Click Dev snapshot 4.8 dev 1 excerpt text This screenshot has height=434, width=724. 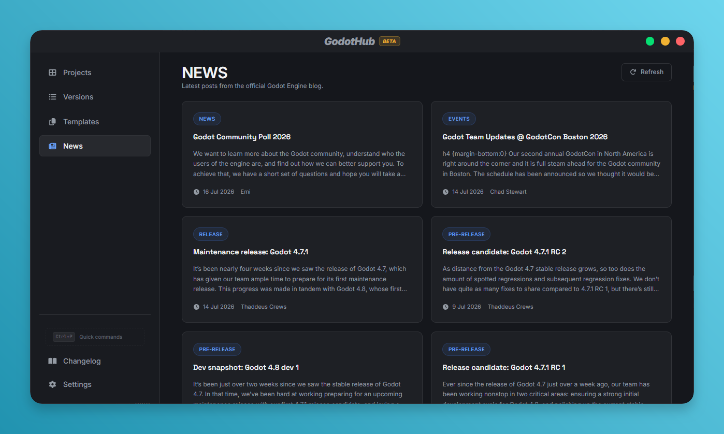coord(298,392)
